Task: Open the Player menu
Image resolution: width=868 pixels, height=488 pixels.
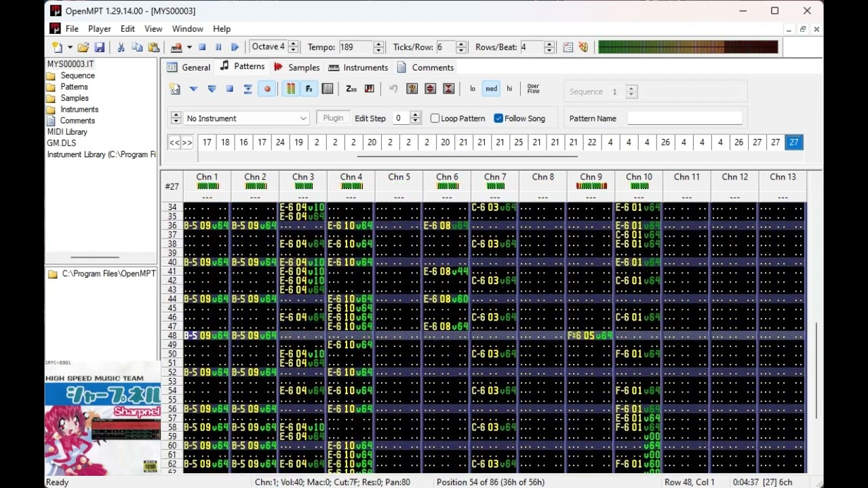Action: click(x=100, y=29)
